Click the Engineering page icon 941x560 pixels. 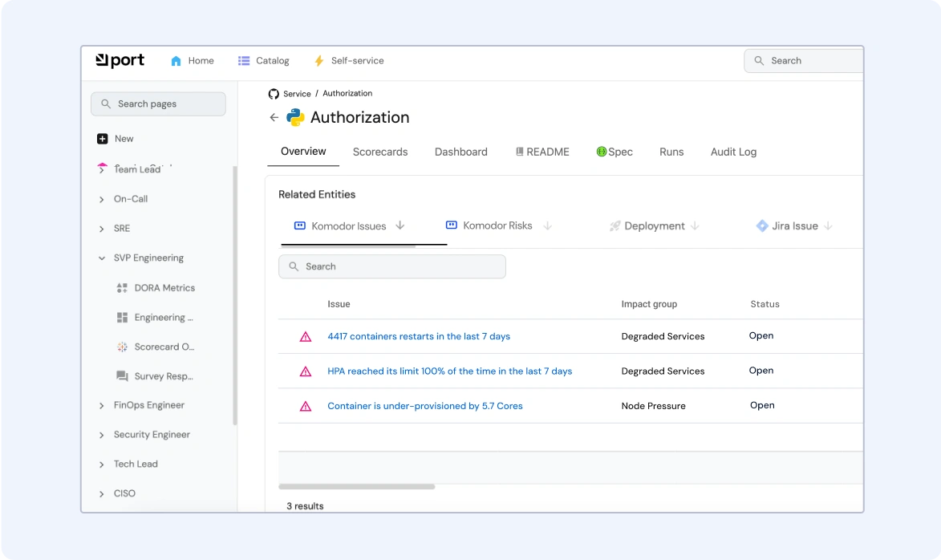(x=122, y=318)
